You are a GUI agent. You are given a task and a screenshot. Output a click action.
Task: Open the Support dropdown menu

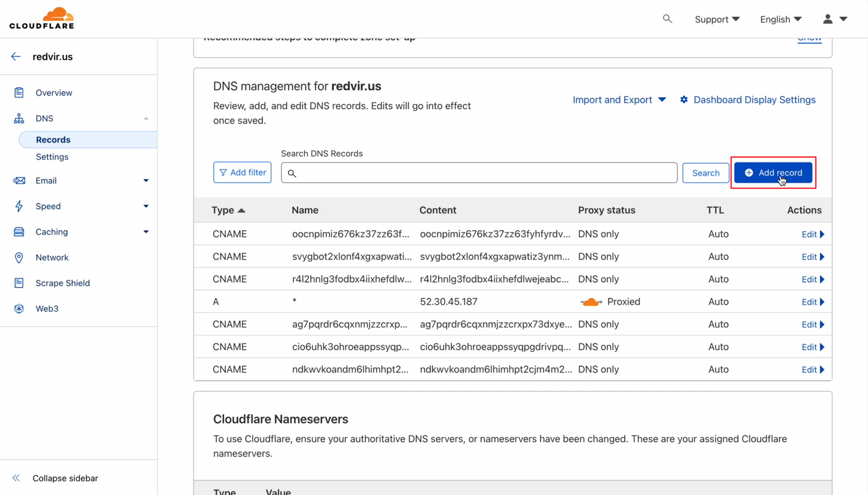click(717, 19)
